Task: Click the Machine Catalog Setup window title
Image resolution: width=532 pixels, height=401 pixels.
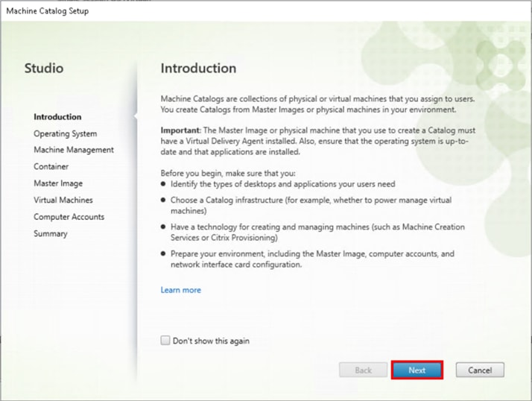Action: tap(48, 11)
